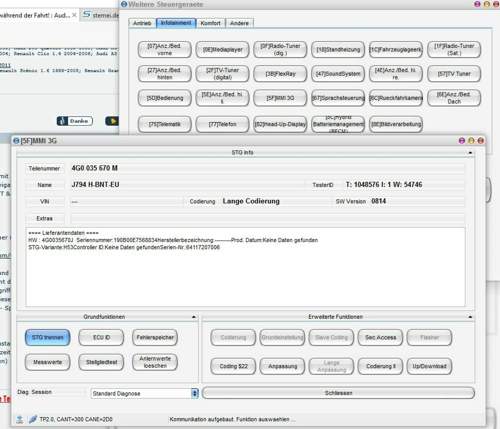Click the yellow play icon beside Danke

click(x=112, y=121)
